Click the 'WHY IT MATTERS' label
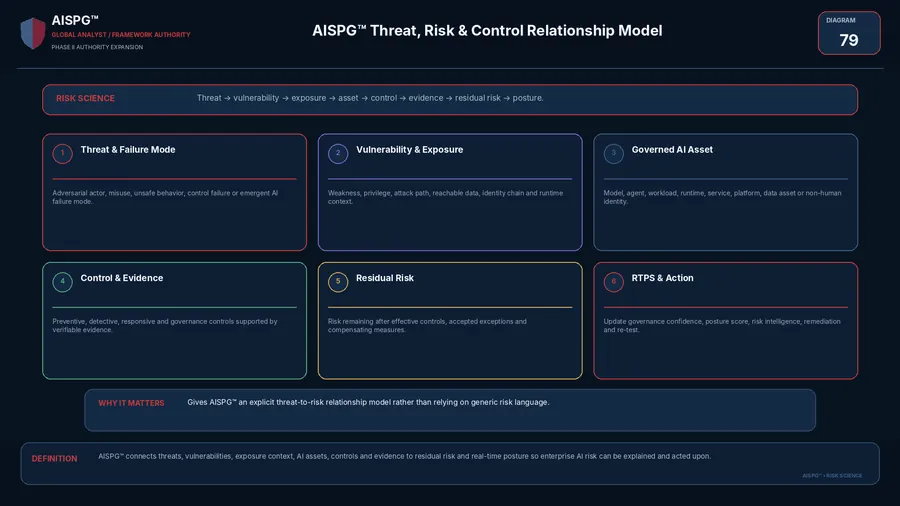This screenshot has width=900, height=506. click(x=131, y=403)
